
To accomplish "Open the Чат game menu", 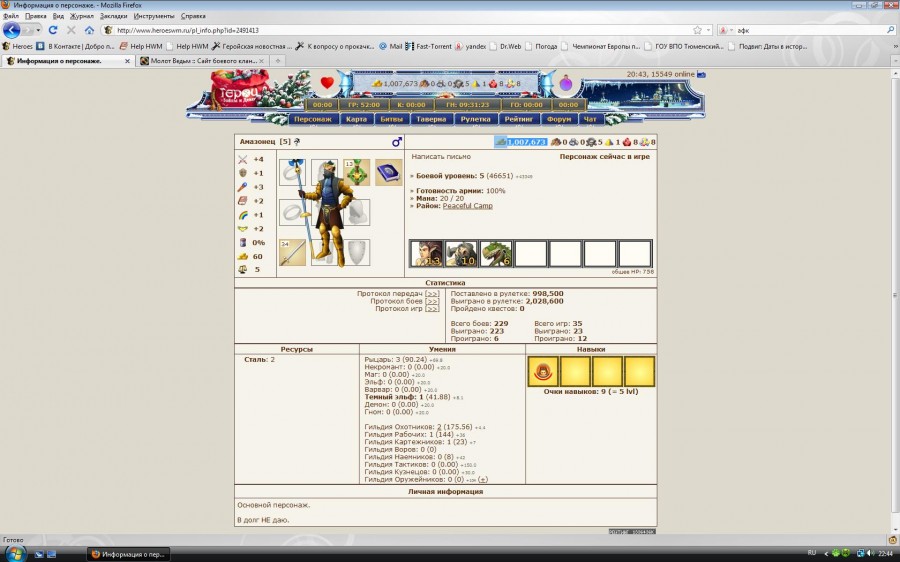I will click(590, 119).
